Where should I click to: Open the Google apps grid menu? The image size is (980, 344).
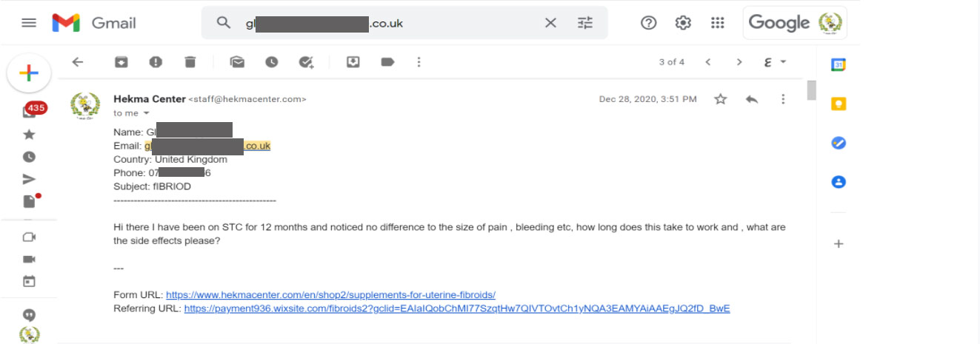pyautogui.click(x=717, y=23)
